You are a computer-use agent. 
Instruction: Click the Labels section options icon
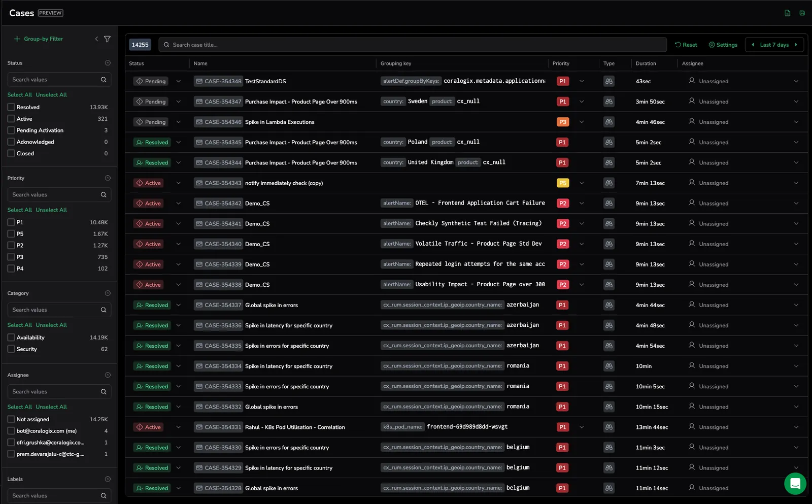tap(108, 479)
